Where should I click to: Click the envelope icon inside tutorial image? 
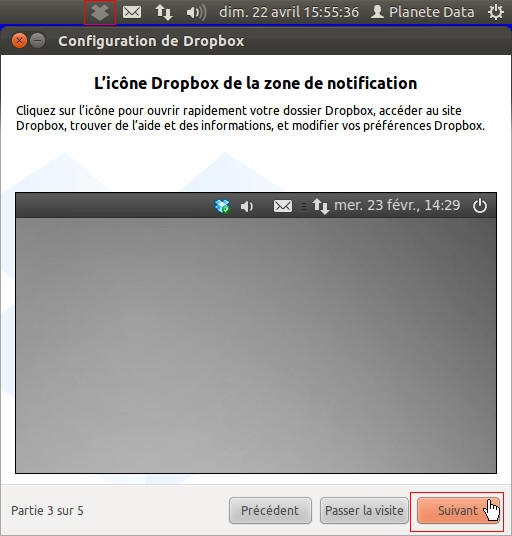pos(283,206)
